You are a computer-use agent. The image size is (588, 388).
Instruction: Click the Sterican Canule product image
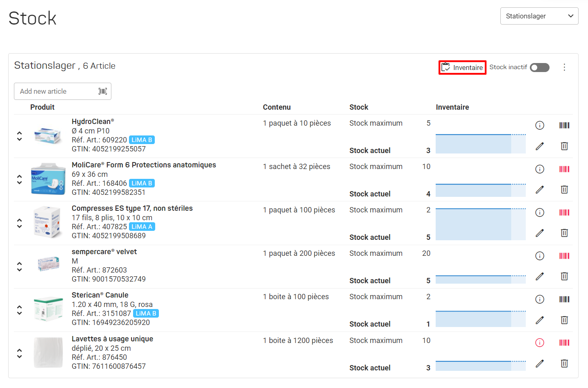48,309
